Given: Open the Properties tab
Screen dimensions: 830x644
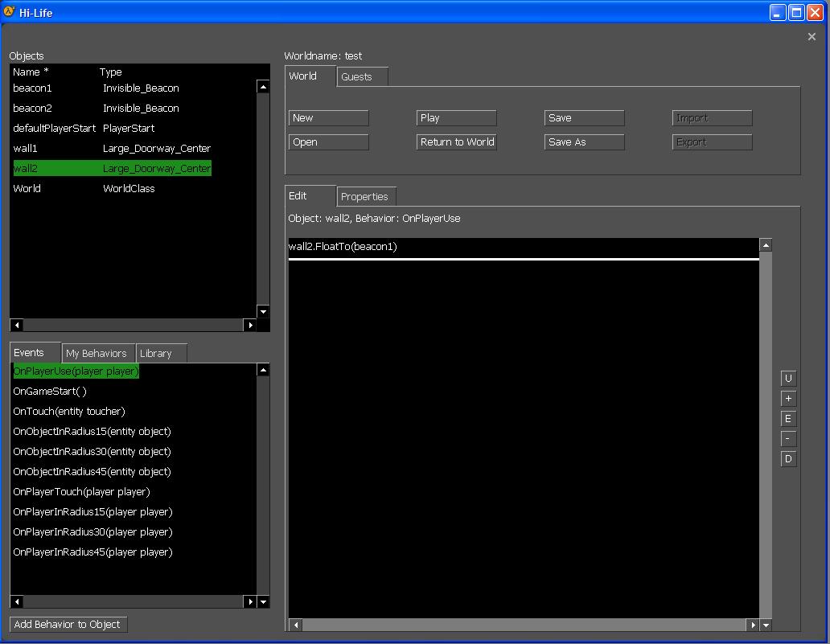Looking at the screenshot, I should 366,196.
